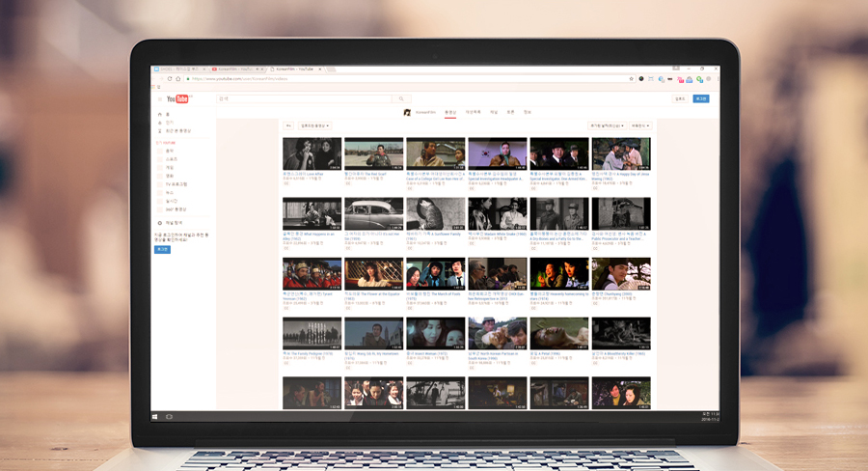Open the Tyrant Yeonsan thumbnail

[312, 274]
